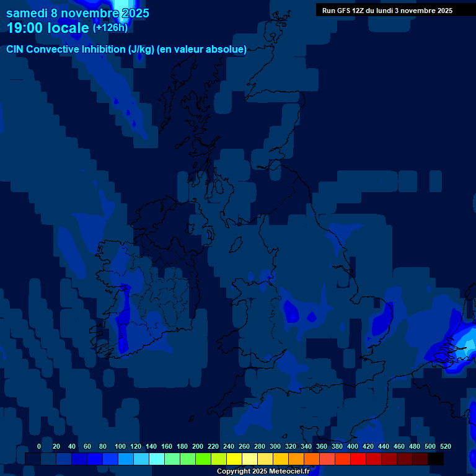Click the legend value label 520
Viewport: 476px width, 476px height.
click(x=445, y=446)
